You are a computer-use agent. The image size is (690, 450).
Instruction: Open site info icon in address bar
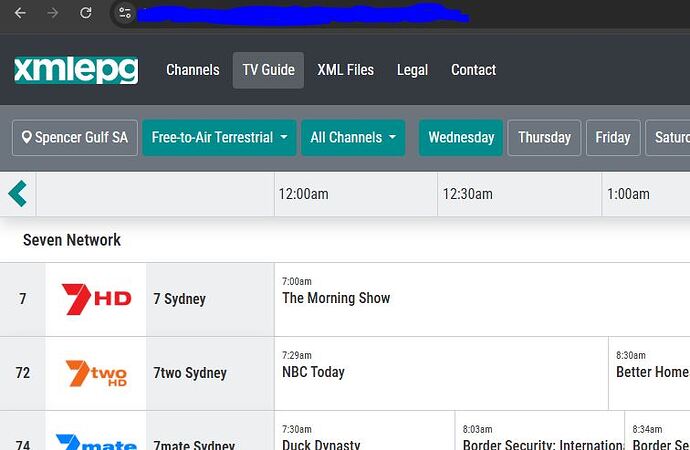pos(125,13)
